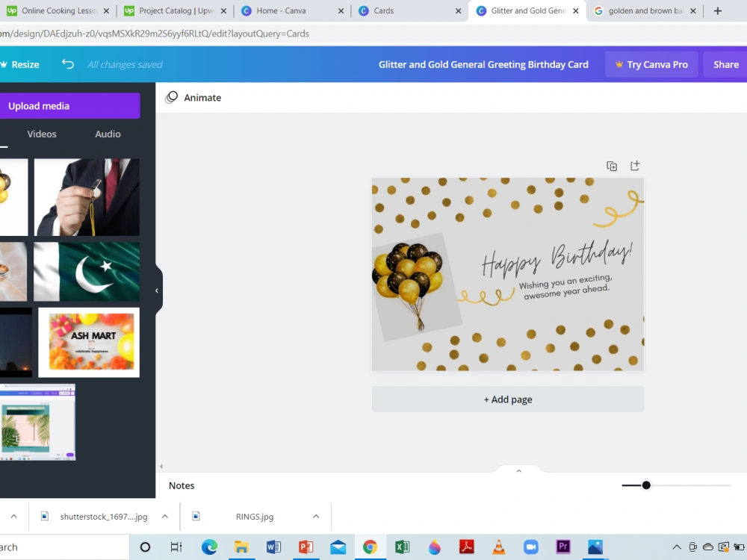The image size is (747, 560).
Task: Collapse the side panel with the arrow handle
Action: [x=157, y=290]
